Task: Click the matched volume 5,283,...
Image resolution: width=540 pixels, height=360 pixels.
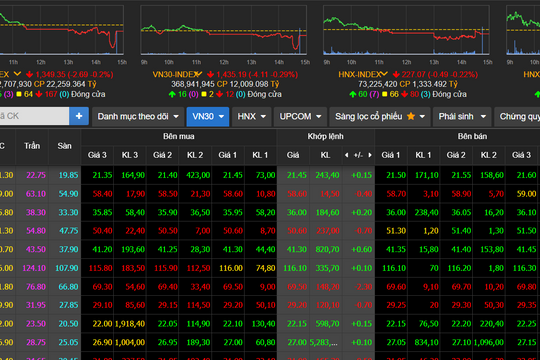Action: pyautogui.click(x=324, y=342)
